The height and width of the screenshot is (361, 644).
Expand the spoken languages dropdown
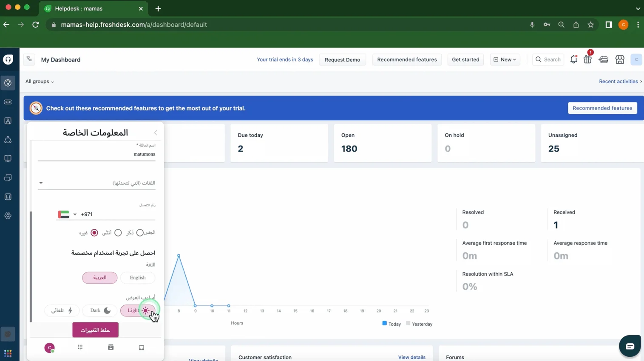coord(96,183)
